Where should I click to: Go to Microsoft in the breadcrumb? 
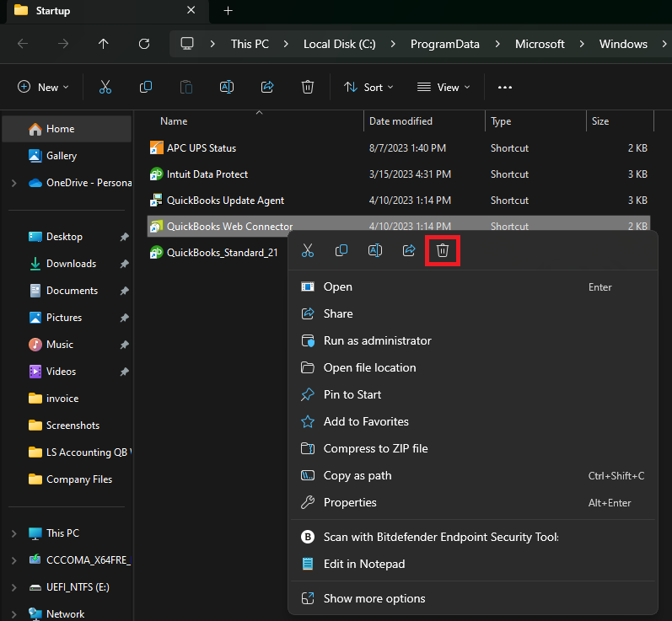coord(540,44)
